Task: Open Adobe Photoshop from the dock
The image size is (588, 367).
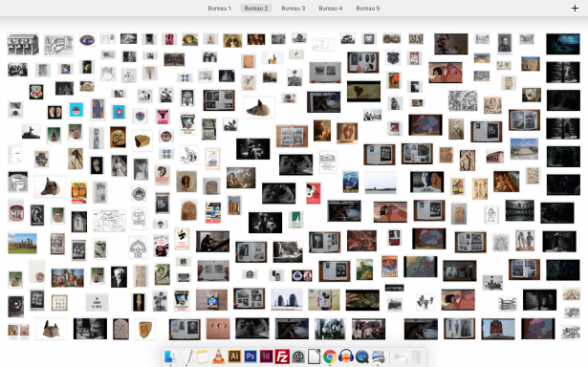Action: point(250,356)
